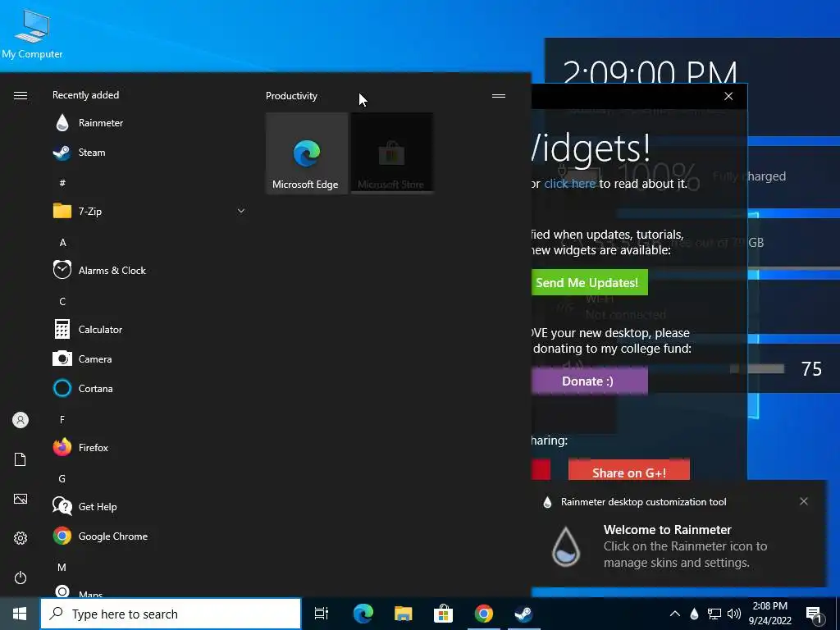This screenshot has width=840, height=630.
Task: Open the volume speaker tray icon
Action: click(x=734, y=614)
